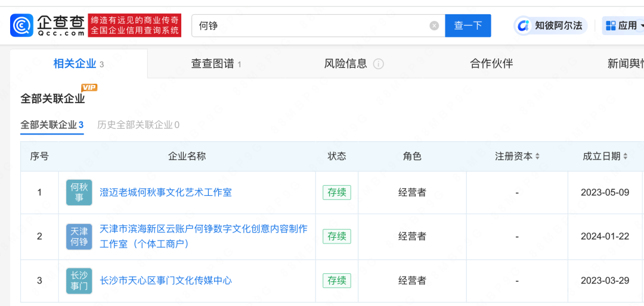Click the 天津何铮 company avatar
This screenshot has height=306, width=644.
(79, 236)
